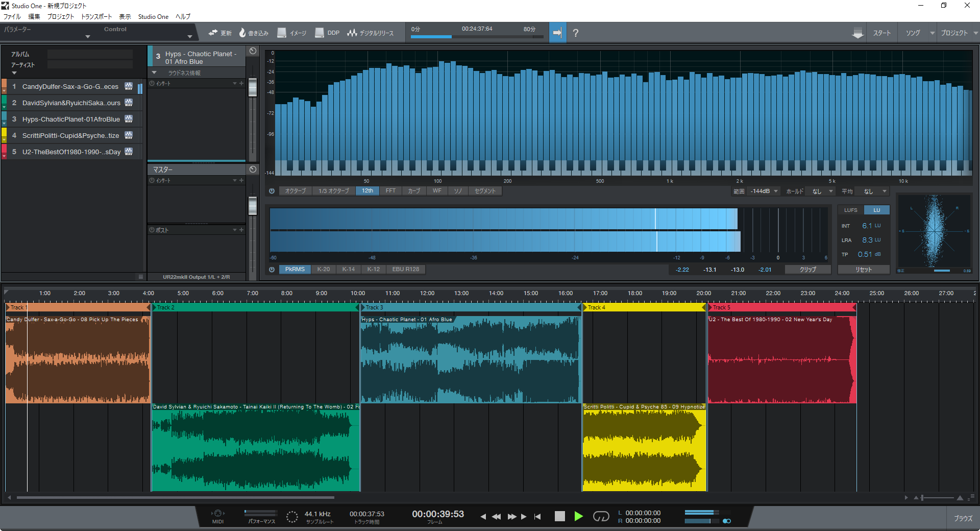Open the track insert preset dropdown arrow
This screenshot has width=980, height=531.
click(235, 83)
